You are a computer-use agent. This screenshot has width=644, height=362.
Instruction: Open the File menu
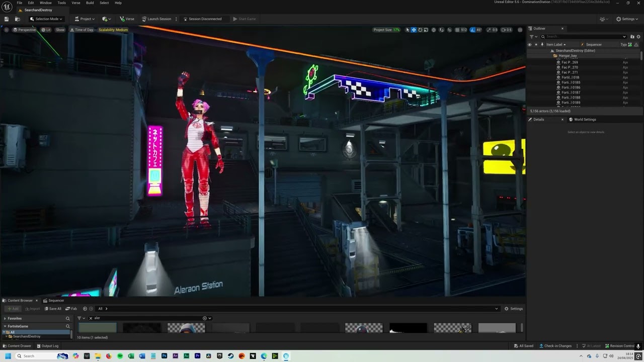click(19, 3)
